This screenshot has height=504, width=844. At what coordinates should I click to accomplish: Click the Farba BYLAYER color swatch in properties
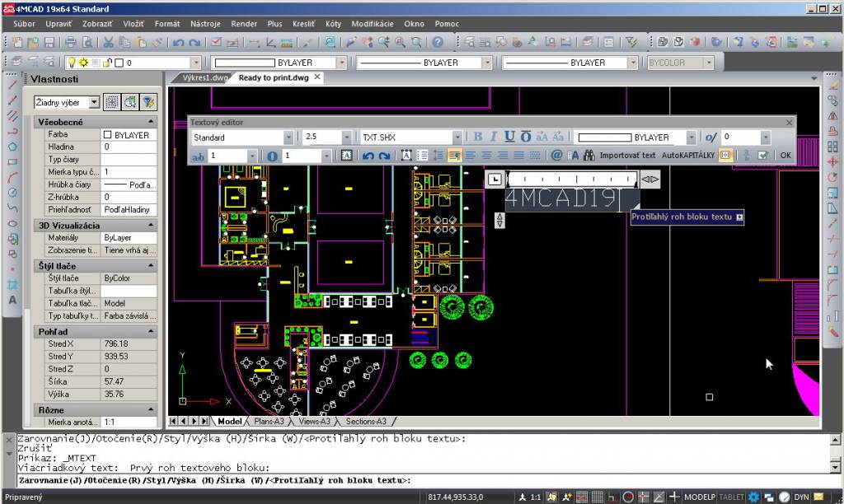(x=107, y=134)
